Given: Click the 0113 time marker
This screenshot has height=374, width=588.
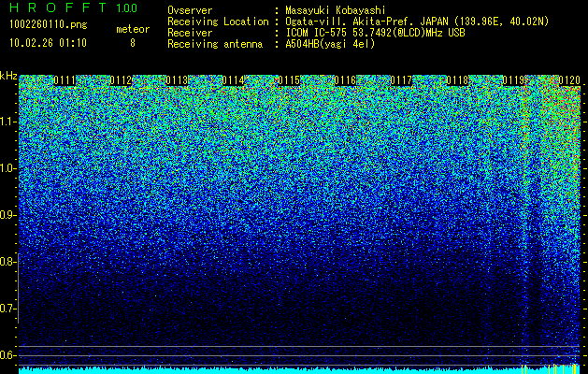Looking at the screenshot, I should click(177, 80).
